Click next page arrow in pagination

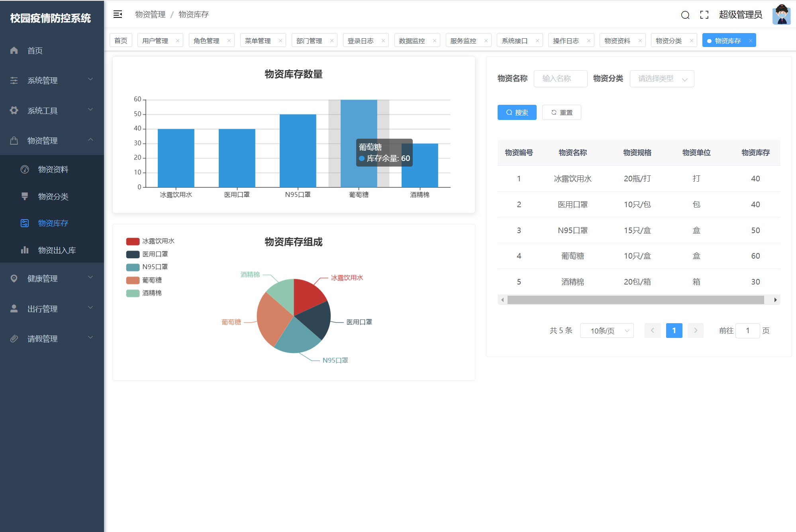click(695, 330)
